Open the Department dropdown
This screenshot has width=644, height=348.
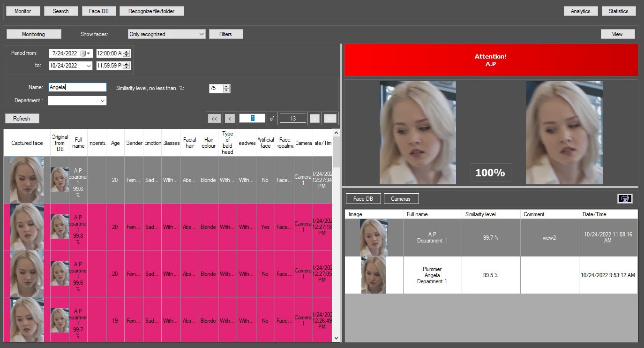click(103, 101)
